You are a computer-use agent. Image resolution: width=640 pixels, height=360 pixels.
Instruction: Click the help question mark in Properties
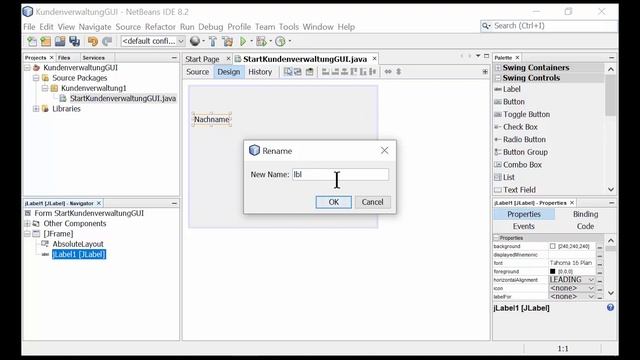(x=610, y=308)
